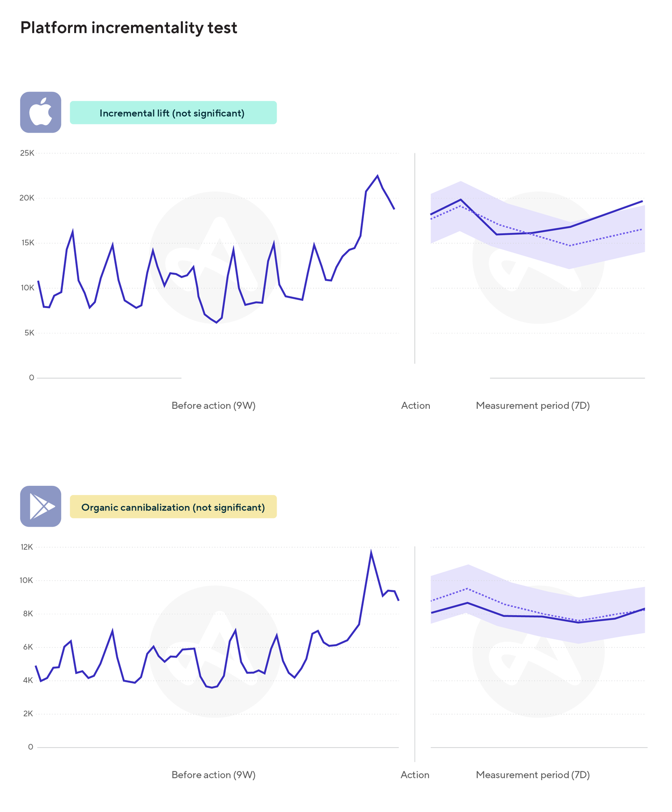The image size is (672, 812).
Task: Click the highest peak in Google Play pre-action line
Action: point(371,553)
